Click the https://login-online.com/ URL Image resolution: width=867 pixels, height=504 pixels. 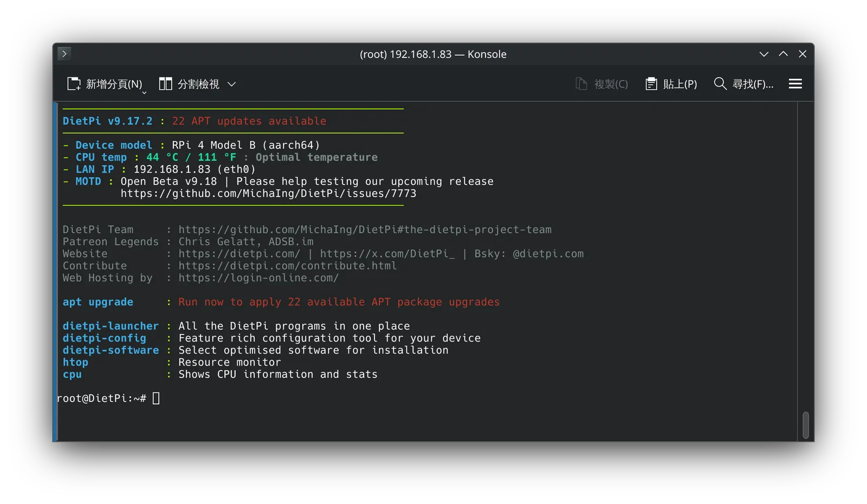click(x=258, y=278)
